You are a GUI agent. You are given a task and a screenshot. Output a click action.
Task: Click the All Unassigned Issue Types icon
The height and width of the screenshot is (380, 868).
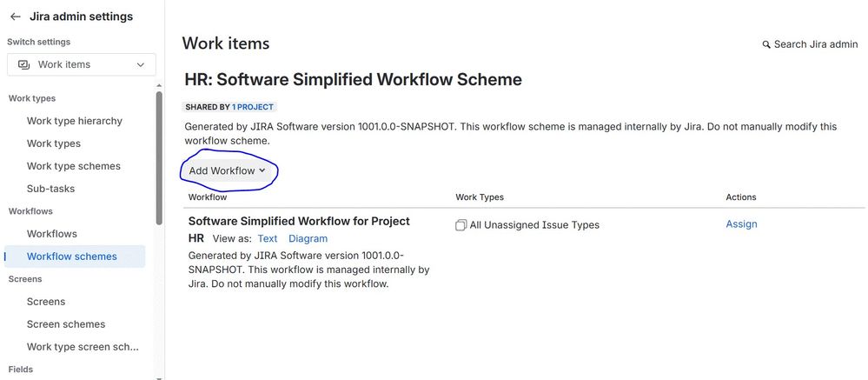click(x=461, y=225)
